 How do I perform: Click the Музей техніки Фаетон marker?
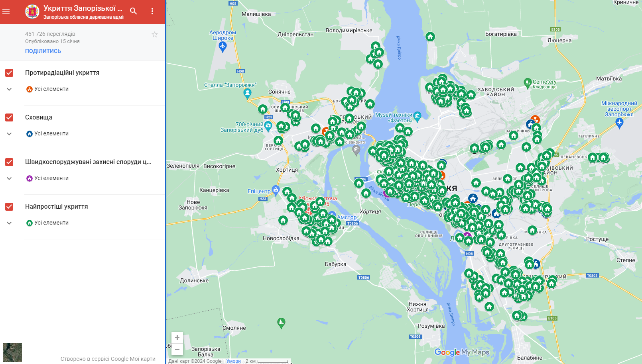[417, 116]
